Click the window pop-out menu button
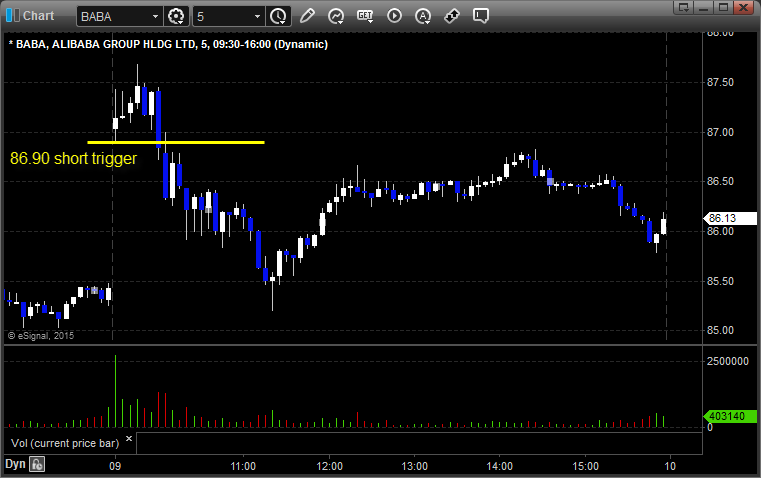The image size is (761, 478). (684, 7)
